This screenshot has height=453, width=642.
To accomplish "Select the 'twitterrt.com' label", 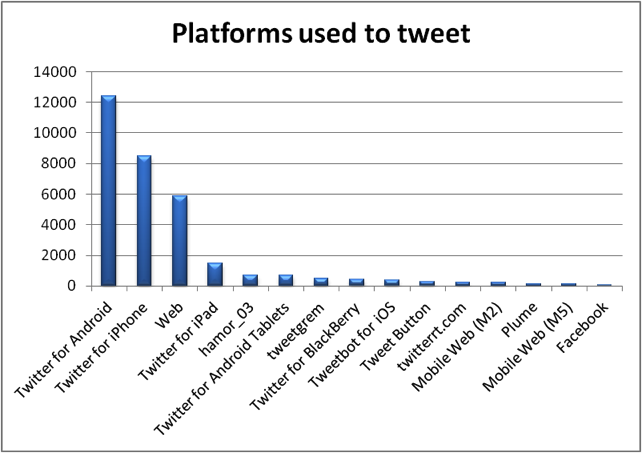I will coord(432,337).
